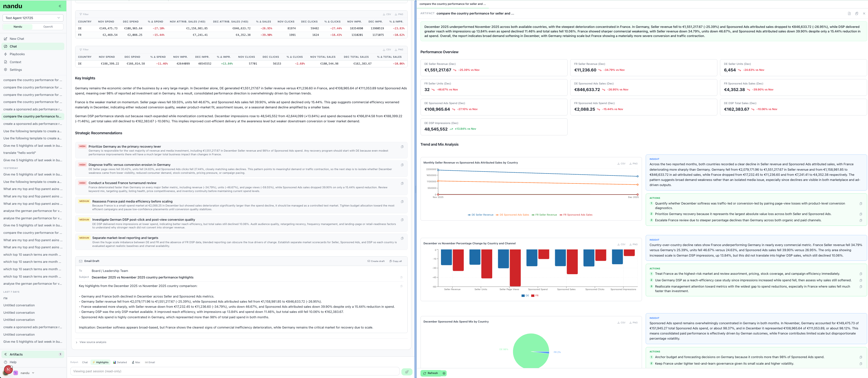
Task: Download the monthly revenue chart as PNG
Action: click(634, 164)
